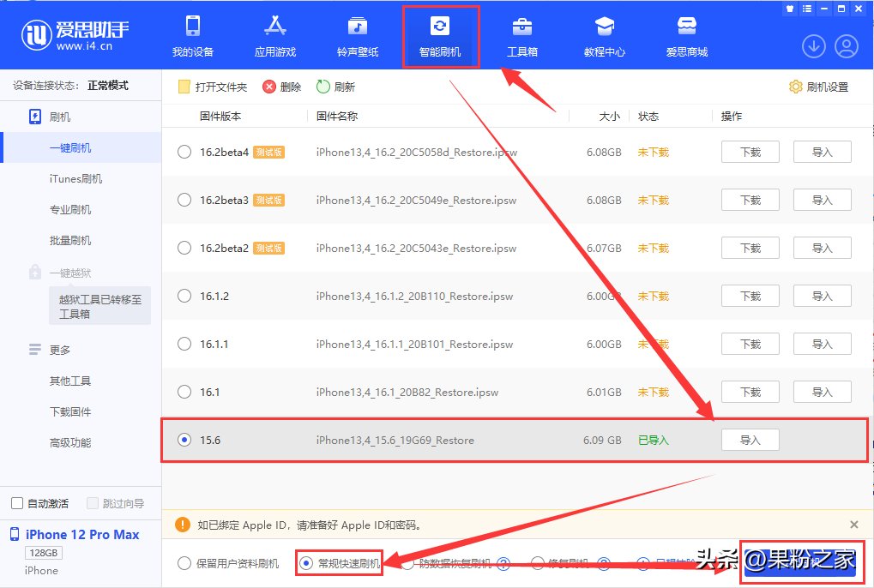Open the 爱思商城 store section
This screenshot has height=588, width=874.
pyautogui.click(x=687, y=37)
